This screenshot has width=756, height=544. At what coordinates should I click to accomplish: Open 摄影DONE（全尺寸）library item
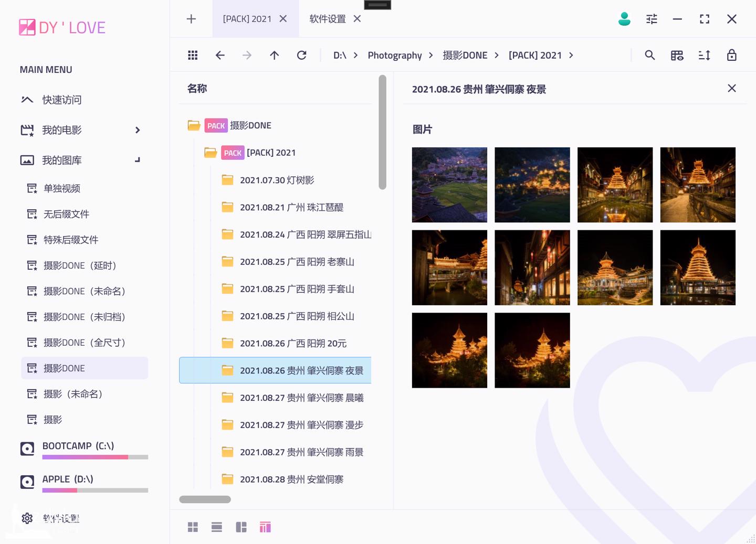pyautogui.click(x=85, y=343)
